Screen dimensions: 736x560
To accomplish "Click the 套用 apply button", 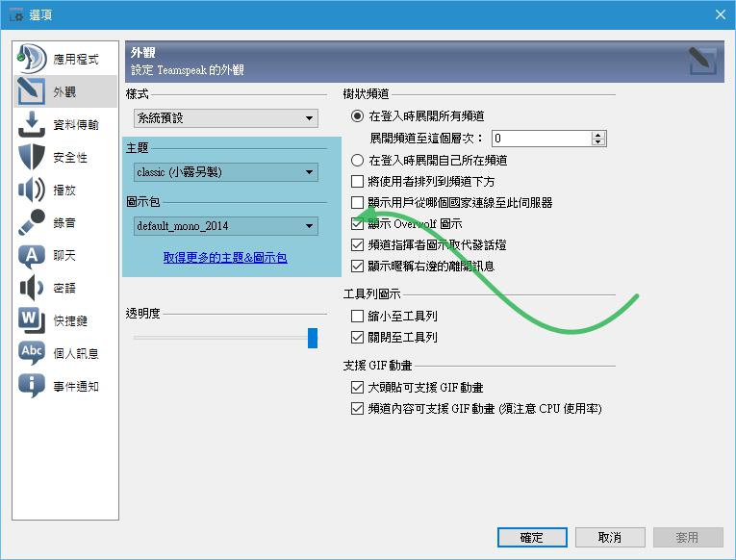I will pyautogui.click(x=688, y=538).
